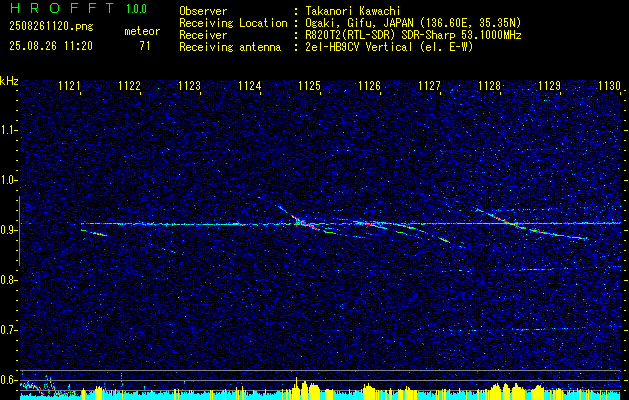Image resolution: width=629 pixels, height=400 pixels.
Task: Click the kHz axis unit label
Action: [x=9, y=81]
